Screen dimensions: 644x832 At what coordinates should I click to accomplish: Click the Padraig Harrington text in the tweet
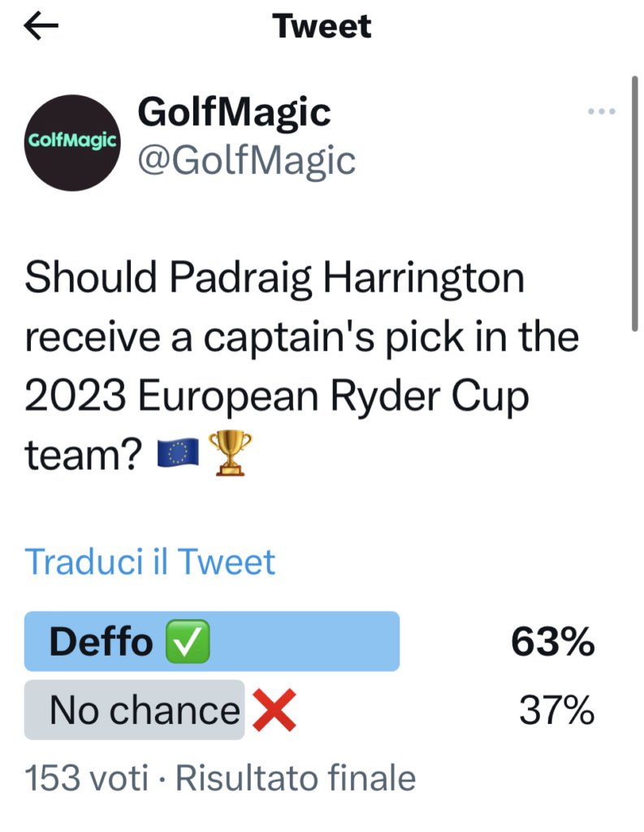(x=348, y=279)
